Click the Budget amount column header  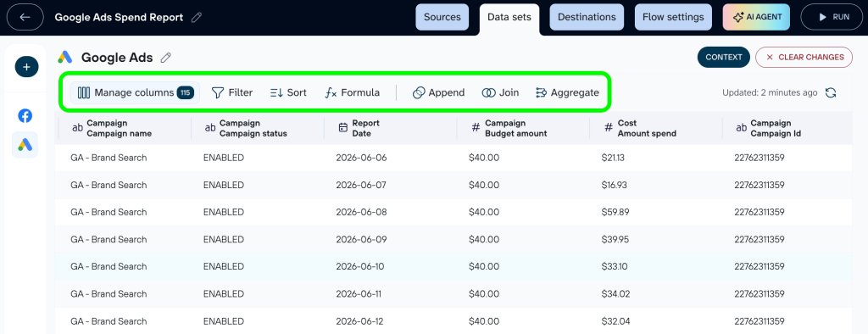524,128
